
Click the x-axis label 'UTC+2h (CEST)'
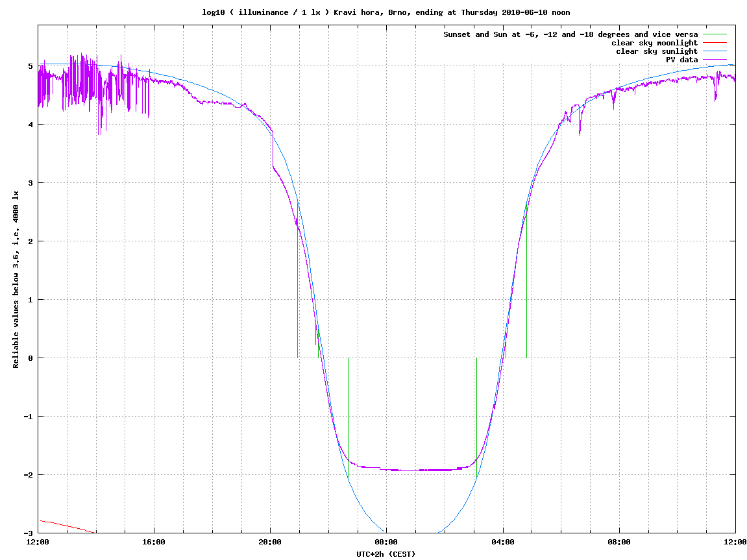386,554
